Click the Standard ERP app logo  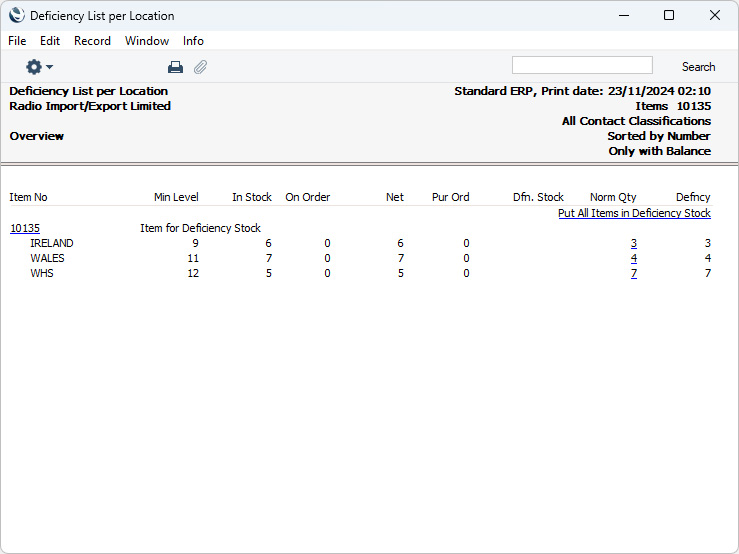tap(16, 15)
